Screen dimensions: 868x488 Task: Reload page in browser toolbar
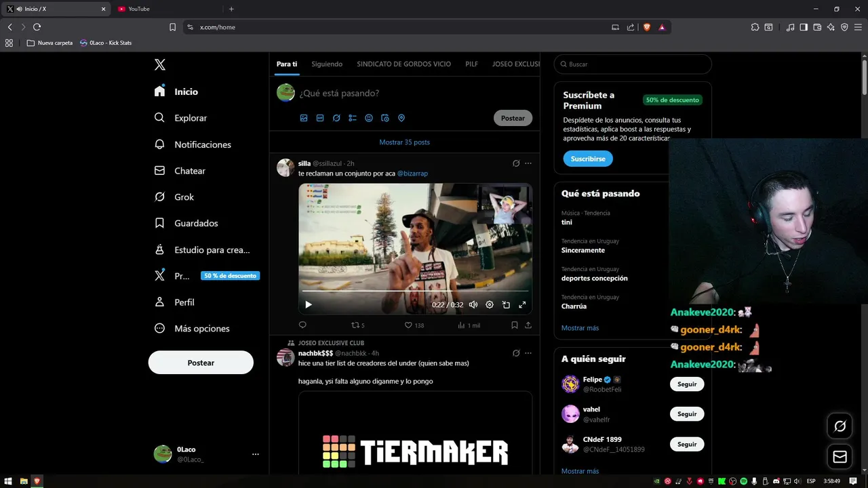click(37, 27)
